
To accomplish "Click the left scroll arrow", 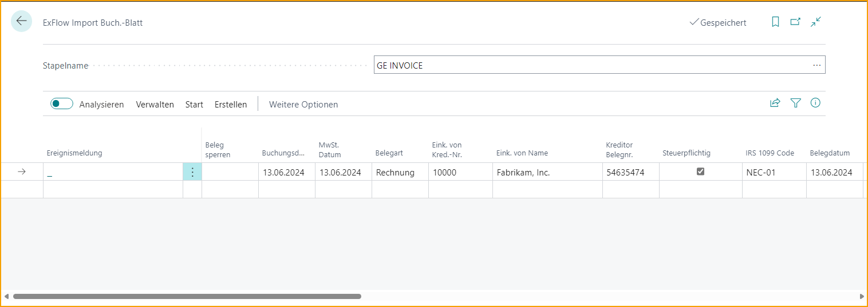I will (6, 297).
